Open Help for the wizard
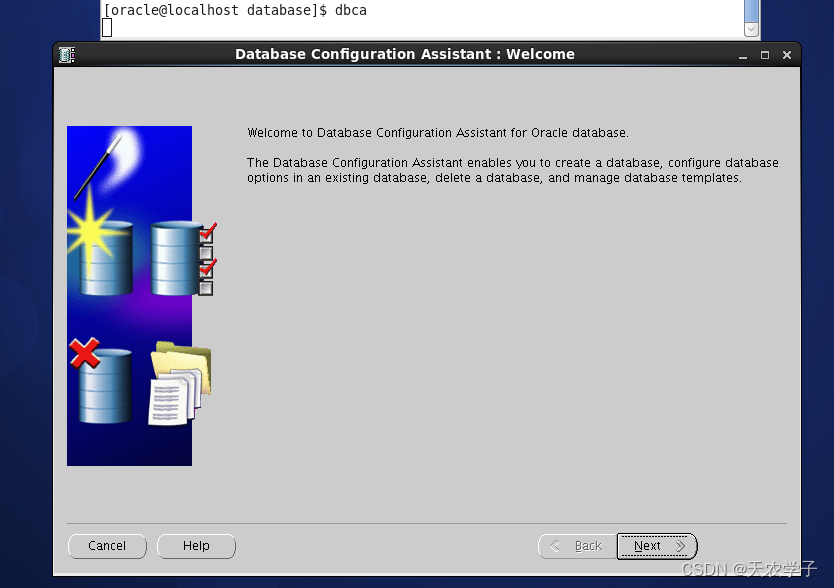Viewport: 834px width, 588px height. 196,546
